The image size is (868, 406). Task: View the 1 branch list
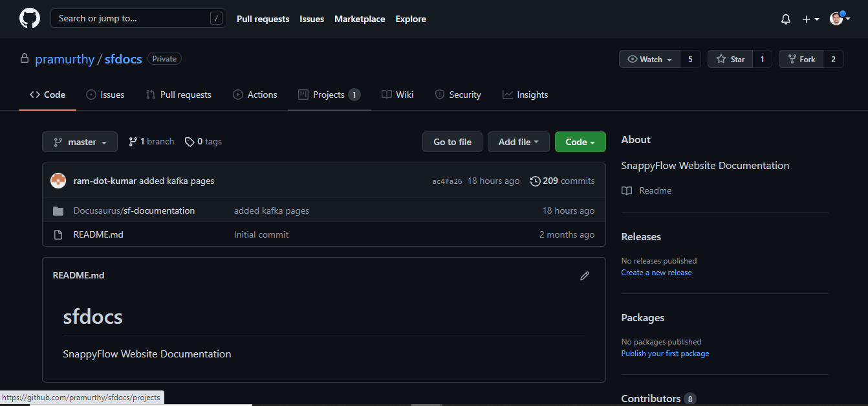coord(151,142)
